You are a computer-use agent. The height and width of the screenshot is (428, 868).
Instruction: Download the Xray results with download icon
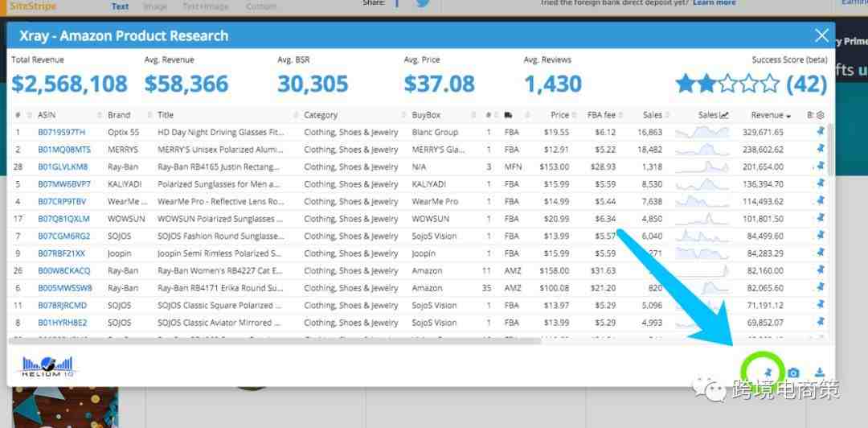[820, 372]
